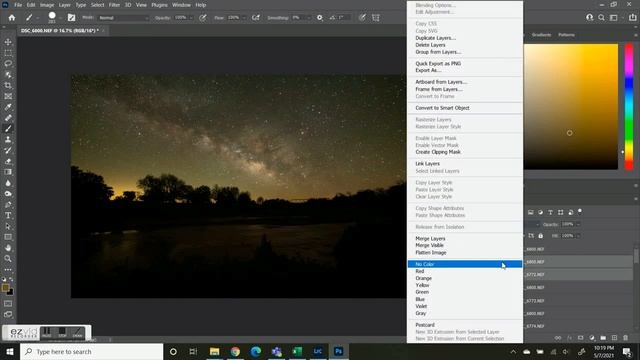Image resolution: width=640 pixels, height=360 pixels.
Task: Select the Crop tool
Action: click(8, 85)
